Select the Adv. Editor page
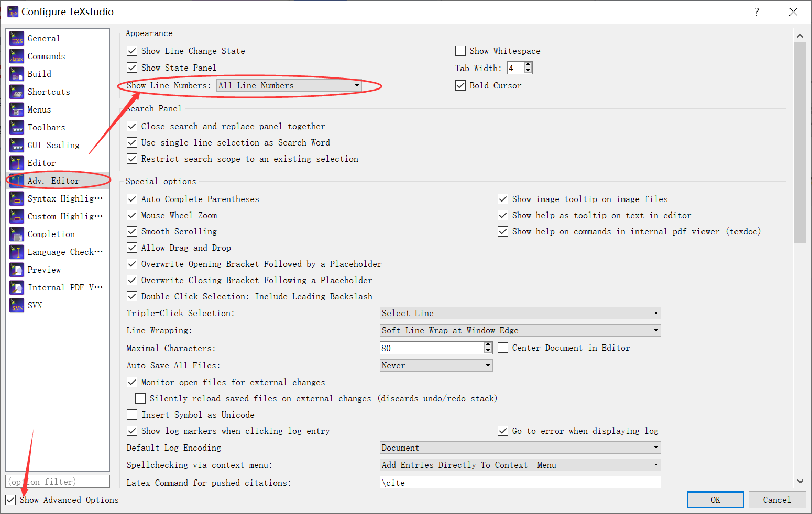The image size is (812, 514). (58, 181)
